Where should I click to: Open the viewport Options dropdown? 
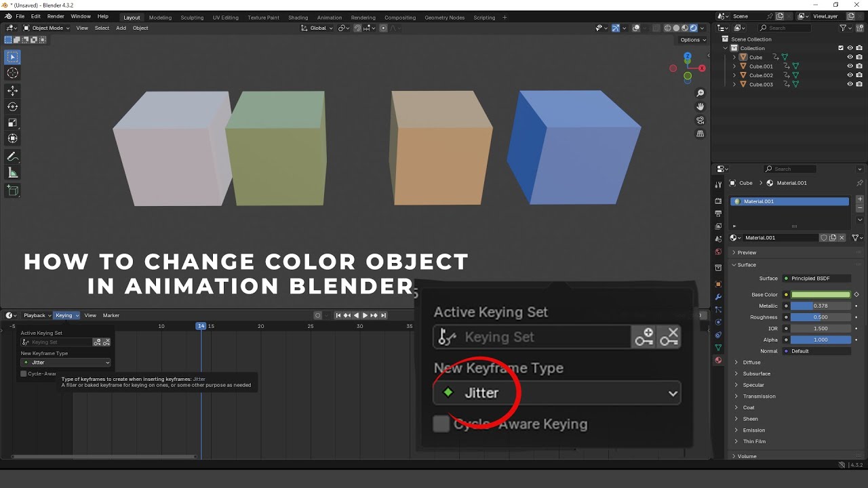[x=692, y=40]
